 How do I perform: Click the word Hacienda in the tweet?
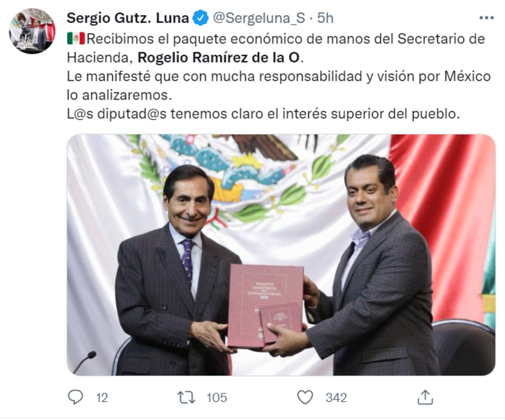click(x=100, y=58)
